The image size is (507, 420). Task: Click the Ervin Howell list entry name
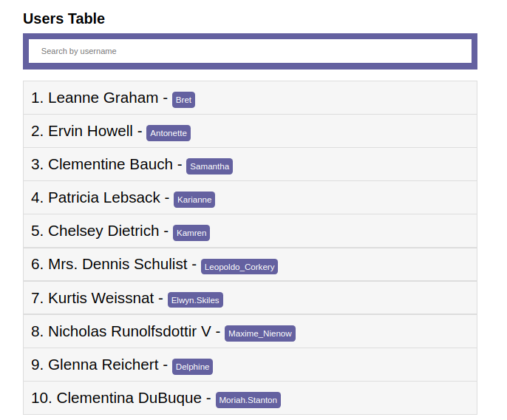coord(90,131)
